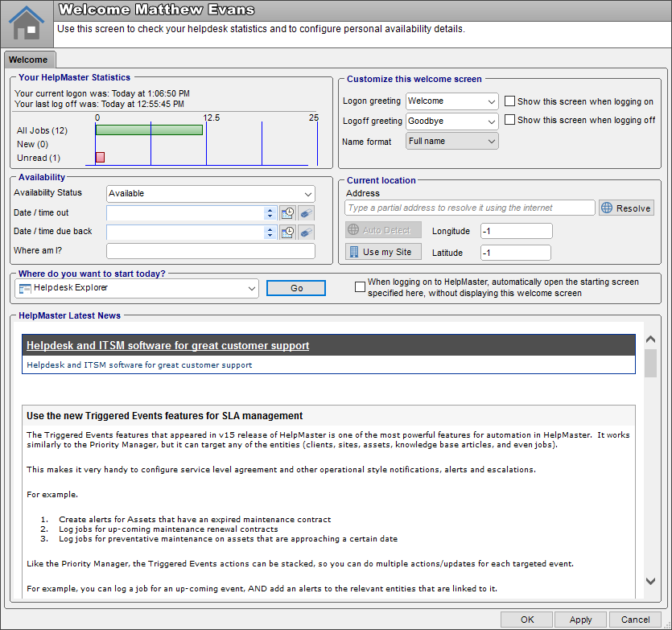The image size is (672, 630).
Task: Click the home icon beside the welcome title
Action: point(27,23)
